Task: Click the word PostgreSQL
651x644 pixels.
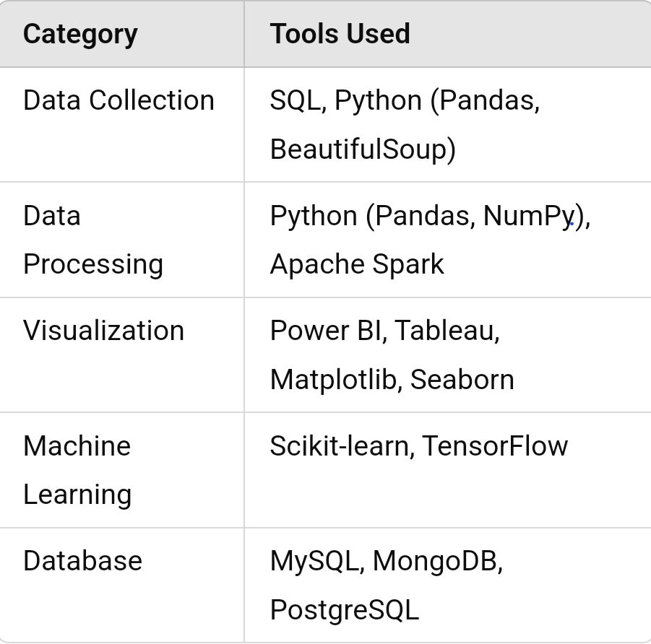Action: pyautogui.click(x=344, y=610)
